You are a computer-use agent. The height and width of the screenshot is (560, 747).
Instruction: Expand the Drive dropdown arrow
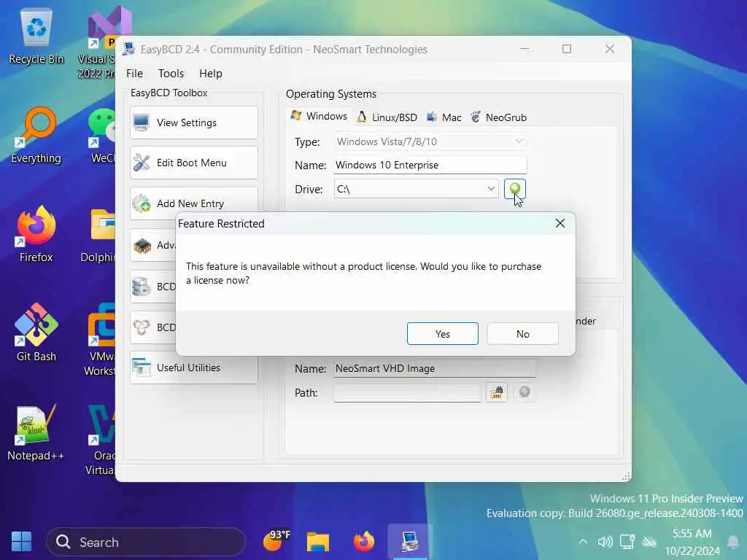491,189
